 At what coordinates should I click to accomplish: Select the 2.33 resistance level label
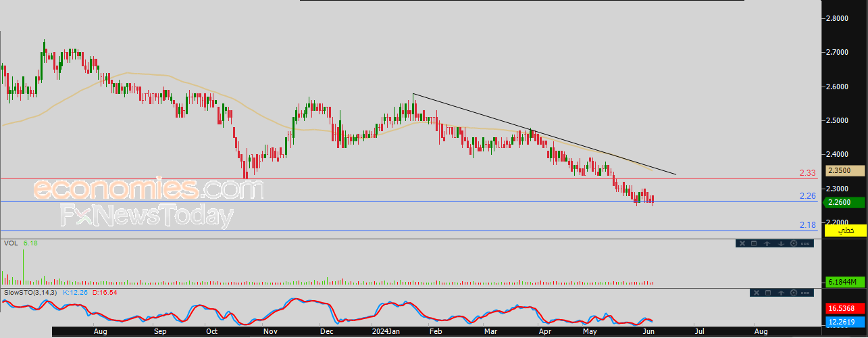[807, 173]
